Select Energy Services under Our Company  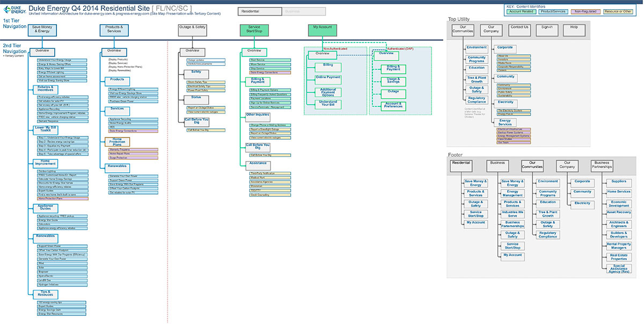505,123
